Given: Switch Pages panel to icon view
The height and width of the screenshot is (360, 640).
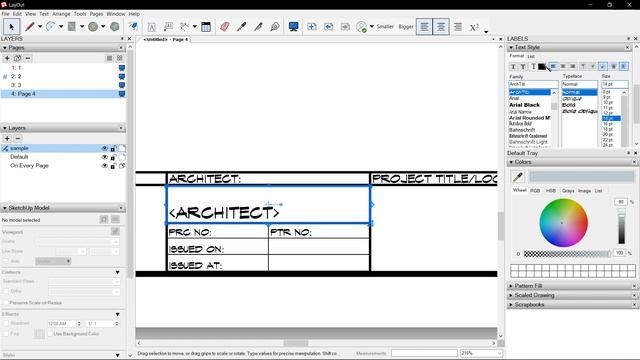Looking at the screenshot, I should tap(120, 58).
